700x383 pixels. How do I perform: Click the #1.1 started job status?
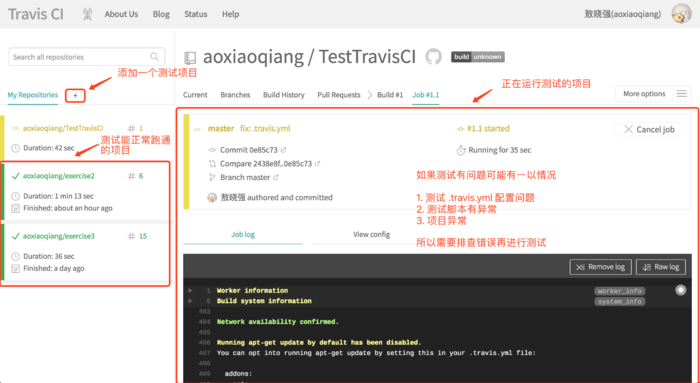click(x=488, y=129)
